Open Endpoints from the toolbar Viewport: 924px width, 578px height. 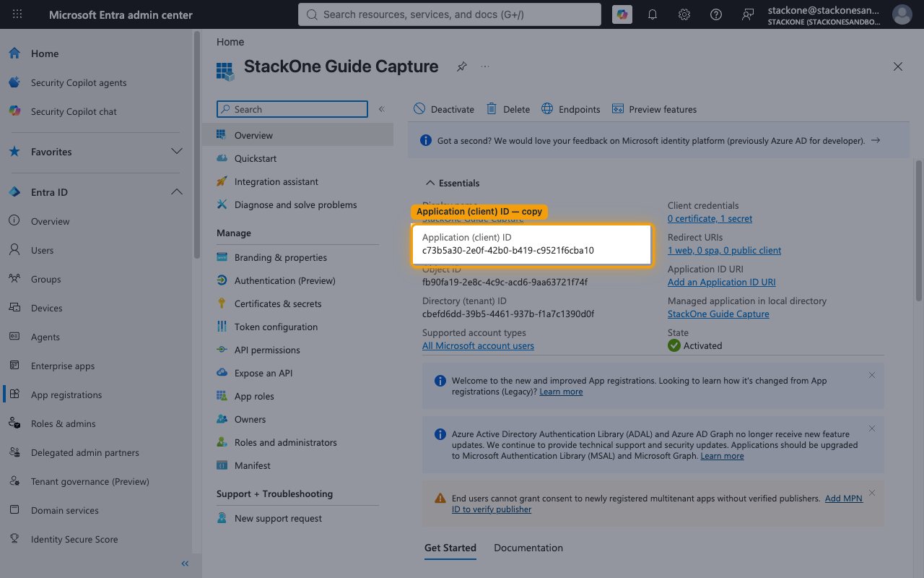[x=570, y=109]
